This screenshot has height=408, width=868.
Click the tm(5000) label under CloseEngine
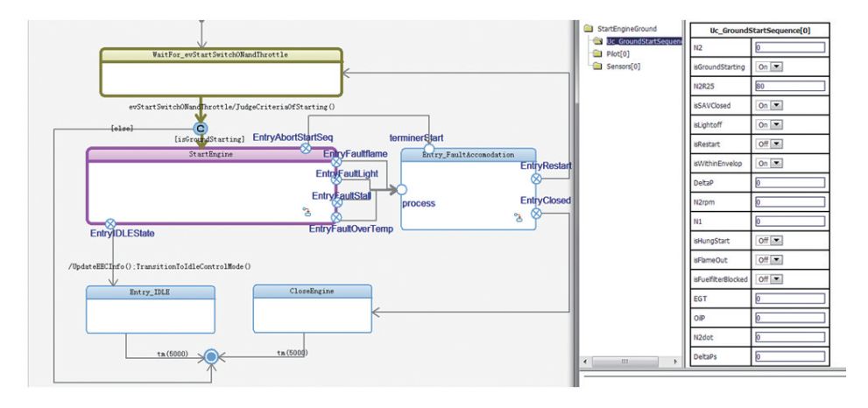coord(292,353)
